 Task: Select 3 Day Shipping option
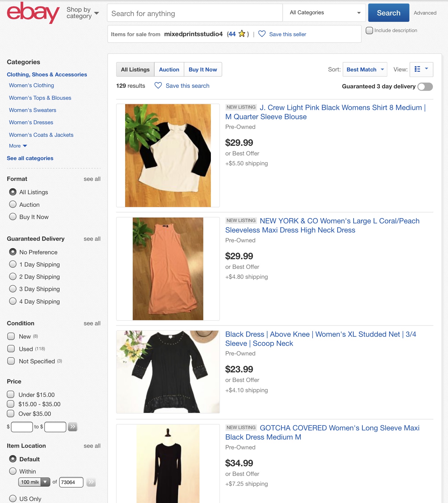point(13,289)
